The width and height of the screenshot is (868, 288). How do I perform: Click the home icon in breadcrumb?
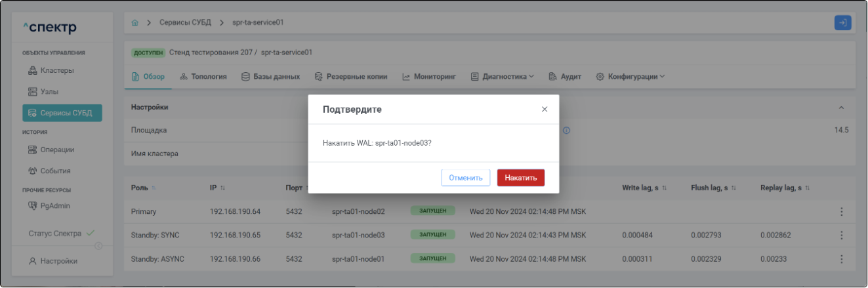pos(135,23)
